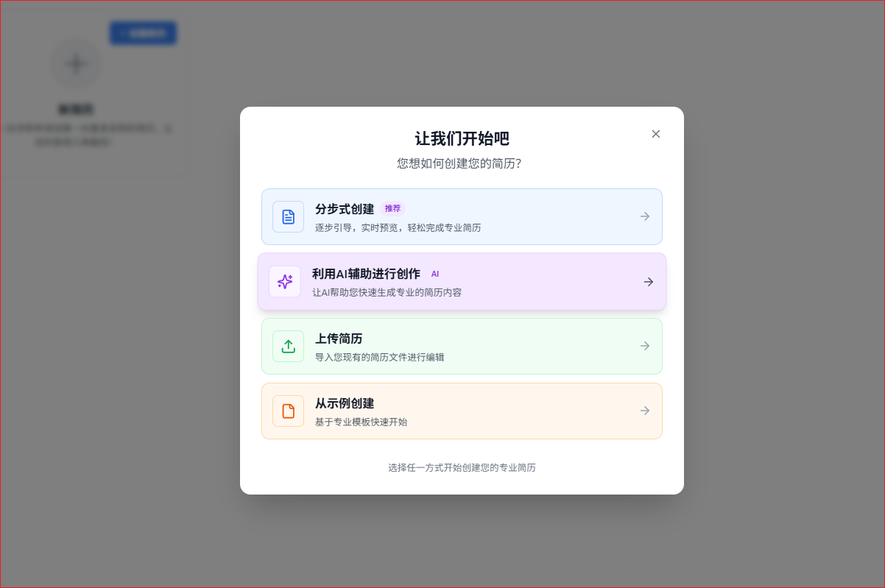Click the arrow on the 上传简历 card
The height and width of the screenshot is (588, 885).
(x=644, y=346)
